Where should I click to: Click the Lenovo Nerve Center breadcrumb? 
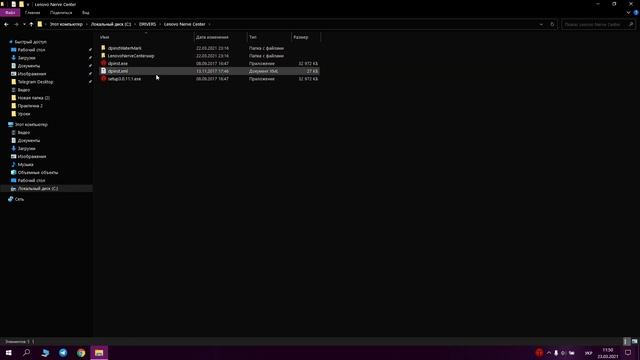(184, 24)
